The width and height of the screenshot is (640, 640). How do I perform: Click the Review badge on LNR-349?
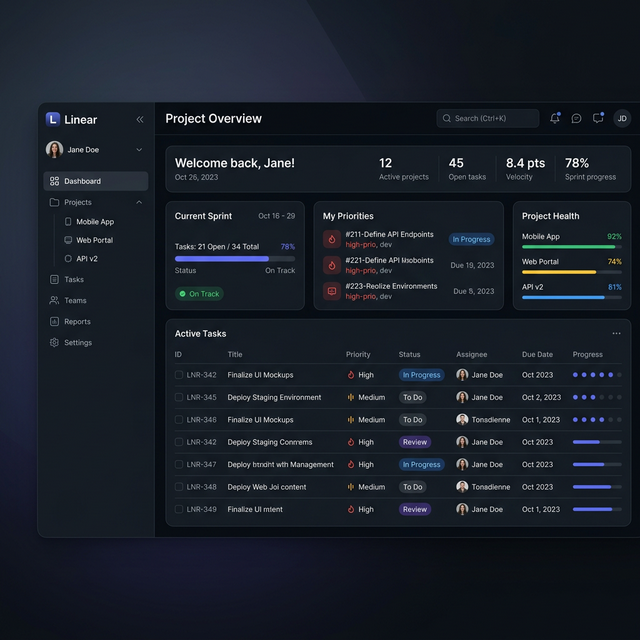(415, 509)
